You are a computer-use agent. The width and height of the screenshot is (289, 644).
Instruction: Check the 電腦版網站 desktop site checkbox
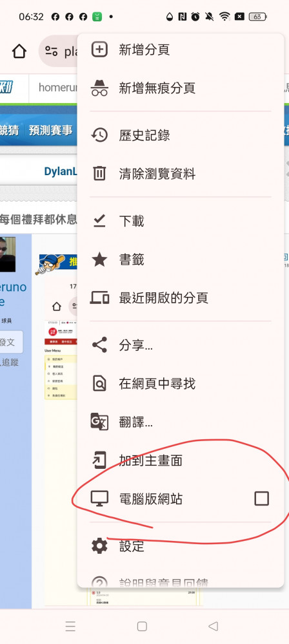(261, 498)
